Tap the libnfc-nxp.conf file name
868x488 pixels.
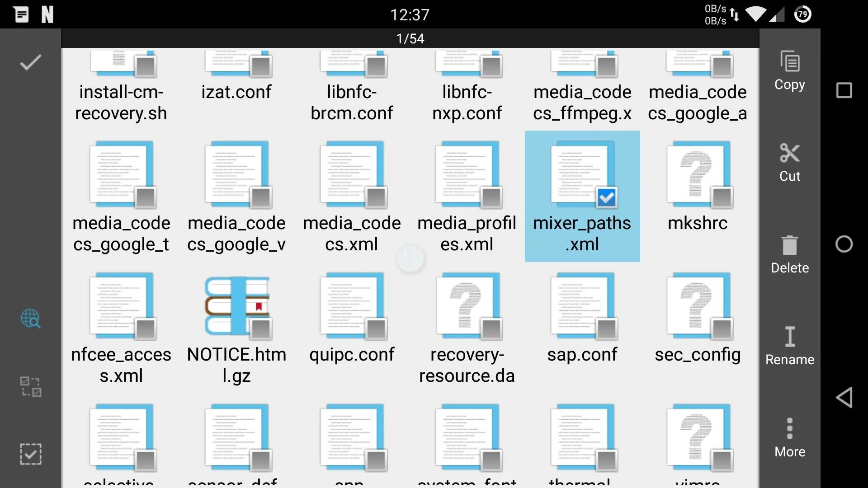coord(467,103)
